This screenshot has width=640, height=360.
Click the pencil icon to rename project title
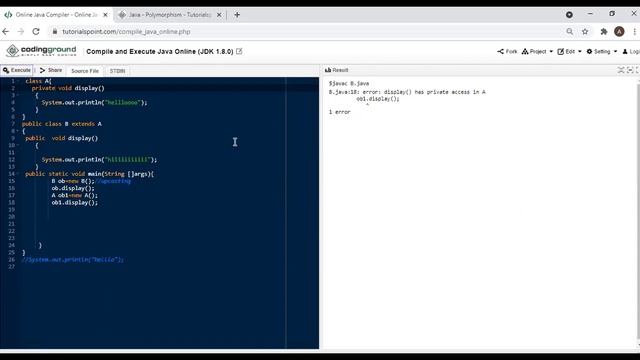point(239,51)
